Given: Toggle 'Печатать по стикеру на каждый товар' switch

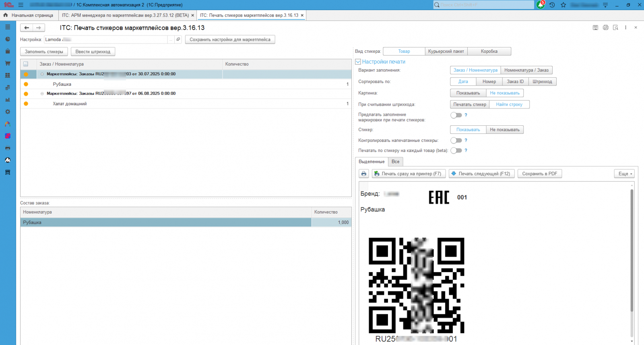Looking at the screenshot, I should (x=456, y=150).
